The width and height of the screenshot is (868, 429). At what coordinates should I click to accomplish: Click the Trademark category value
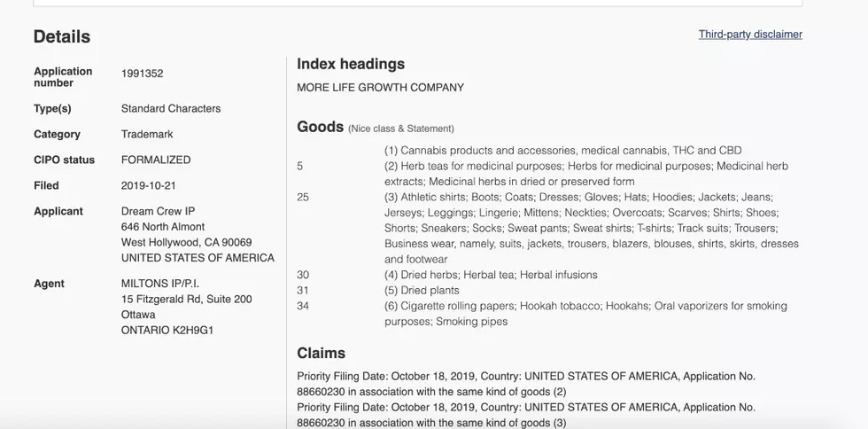click(x=147, y=134)
